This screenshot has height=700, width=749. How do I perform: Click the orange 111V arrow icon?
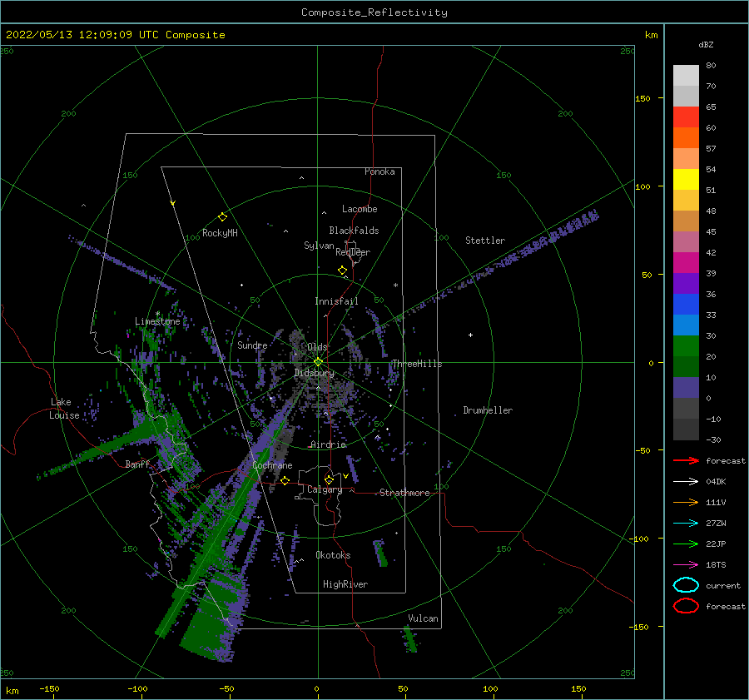[x=686, y=502]
